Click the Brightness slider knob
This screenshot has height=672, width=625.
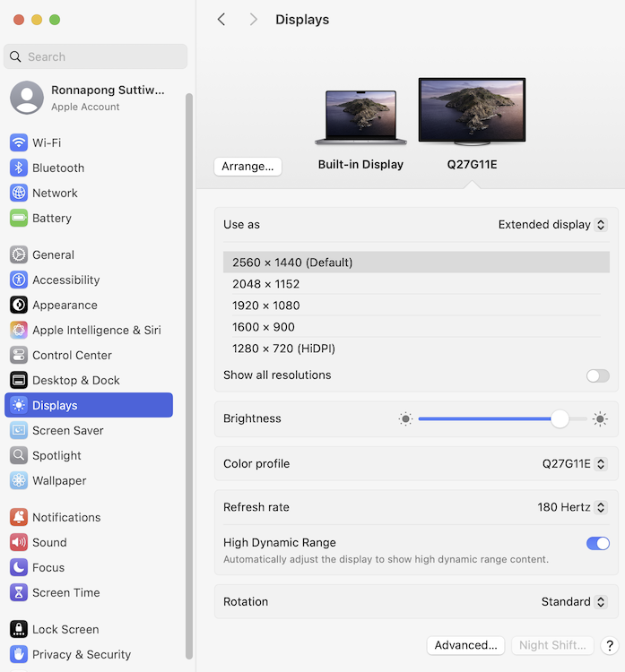[560, 418]
